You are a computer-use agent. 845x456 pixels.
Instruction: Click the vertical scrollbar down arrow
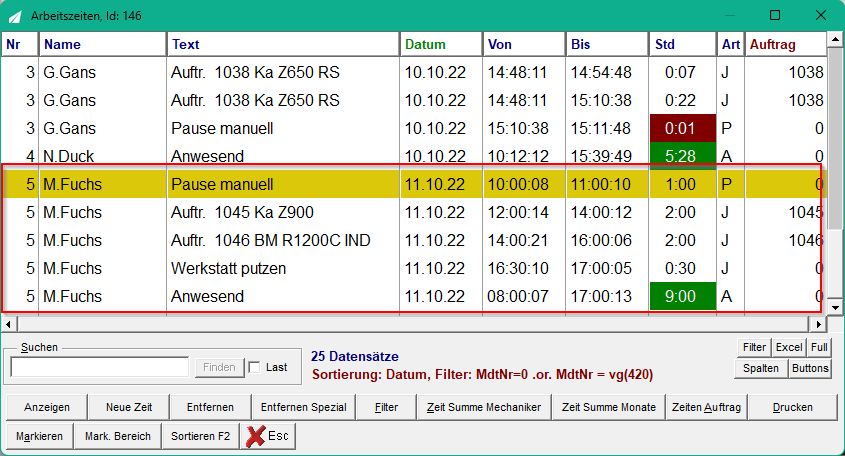tap(835, 308)
